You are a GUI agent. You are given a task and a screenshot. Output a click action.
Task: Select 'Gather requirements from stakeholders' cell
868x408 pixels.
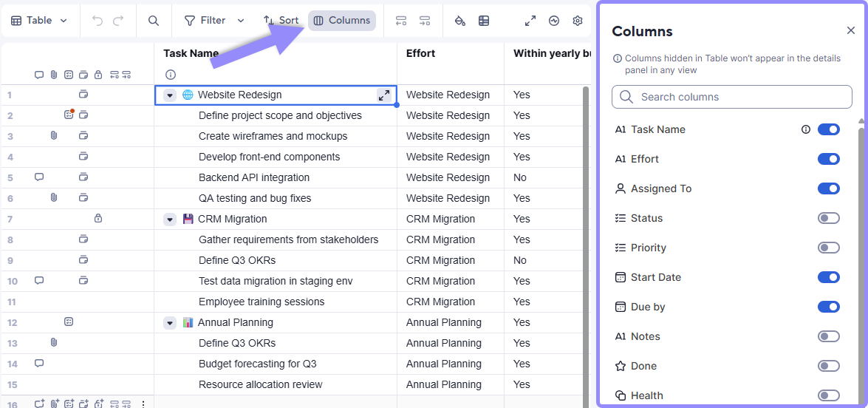coord(276,239)
